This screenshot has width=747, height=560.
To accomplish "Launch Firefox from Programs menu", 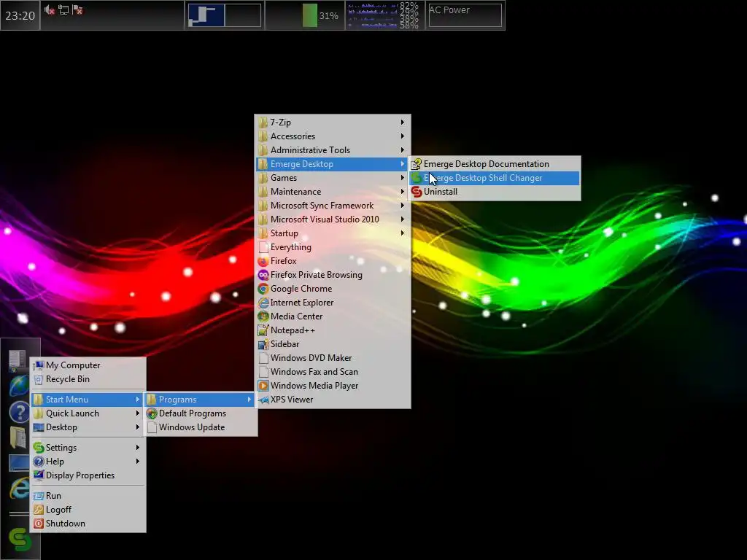I will 333,261.
